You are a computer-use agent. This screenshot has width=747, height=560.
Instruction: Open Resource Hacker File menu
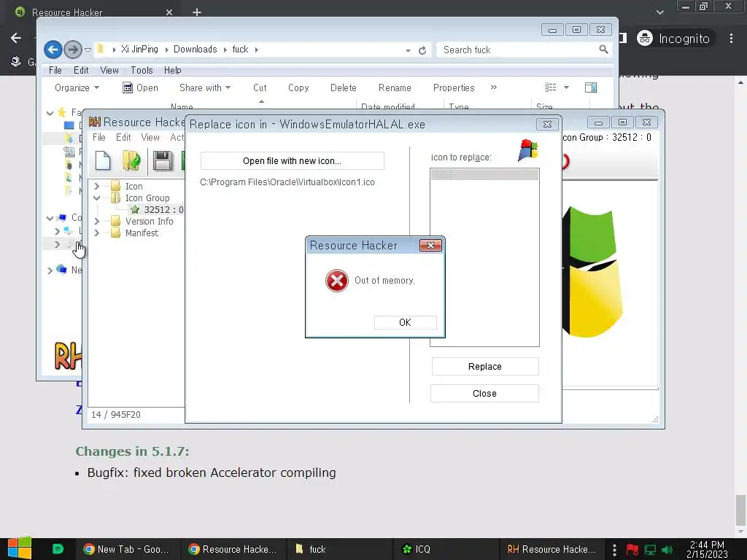(x=99, y=138)
